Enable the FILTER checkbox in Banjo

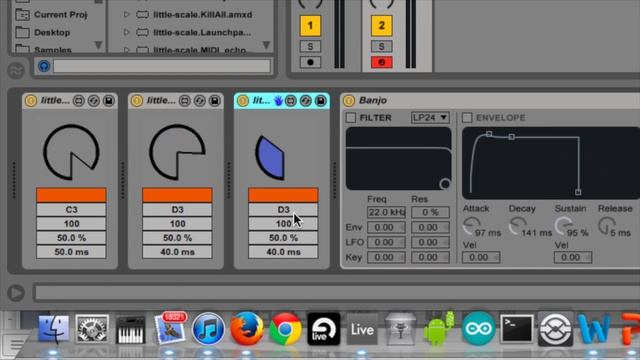pyautogui.click(x=351, y=118)
